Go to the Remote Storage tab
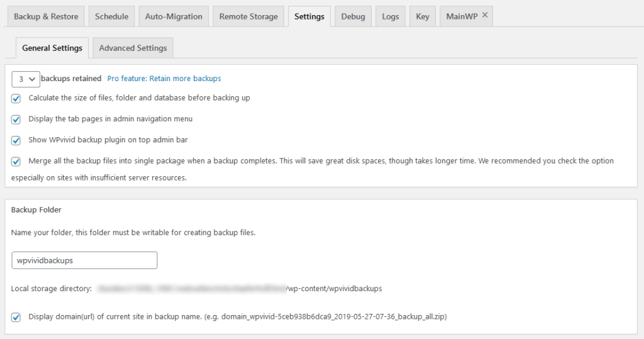644x339 pixels. 248,16
